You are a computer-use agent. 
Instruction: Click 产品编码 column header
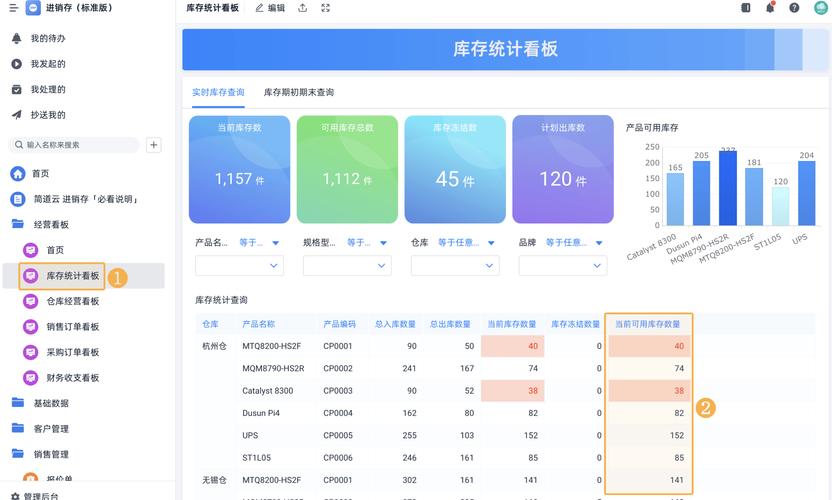pos(340,324)
